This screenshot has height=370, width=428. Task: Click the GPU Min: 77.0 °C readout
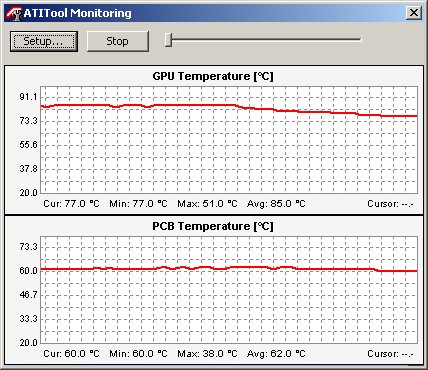tap(138, 203)
